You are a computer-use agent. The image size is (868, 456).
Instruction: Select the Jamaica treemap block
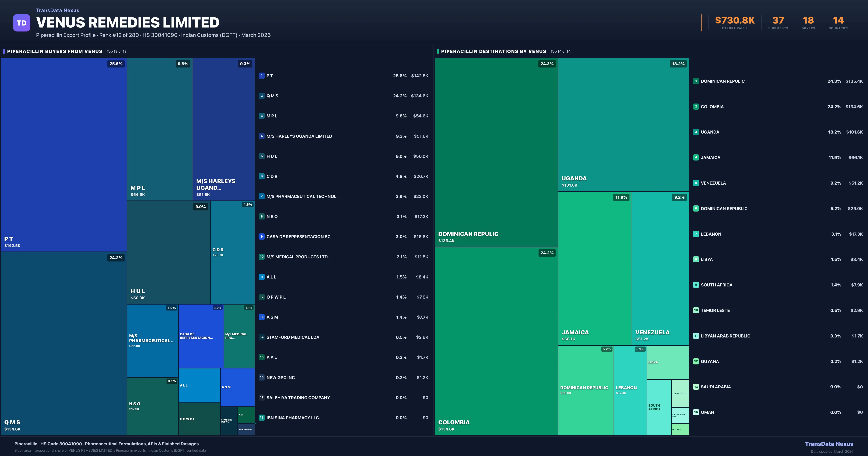(x=595, y=268)
